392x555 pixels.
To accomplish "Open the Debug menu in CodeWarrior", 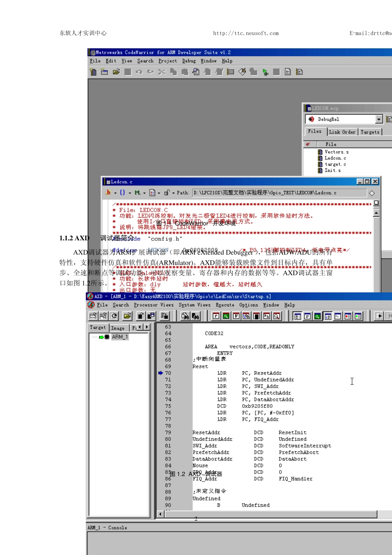I will [189, 61].
